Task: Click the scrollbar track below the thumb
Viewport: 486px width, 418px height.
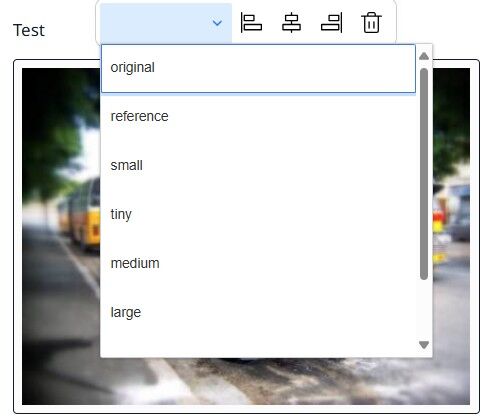Action: (424, 309)
